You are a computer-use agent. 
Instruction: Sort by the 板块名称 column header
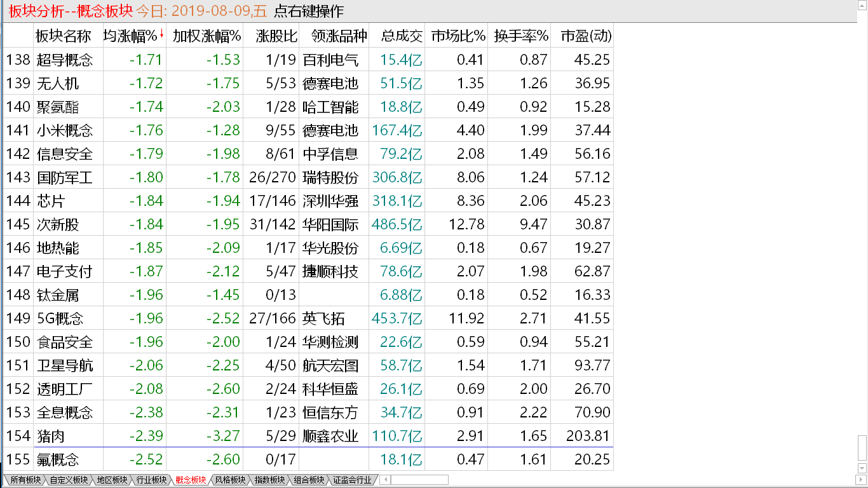[64, 36]
